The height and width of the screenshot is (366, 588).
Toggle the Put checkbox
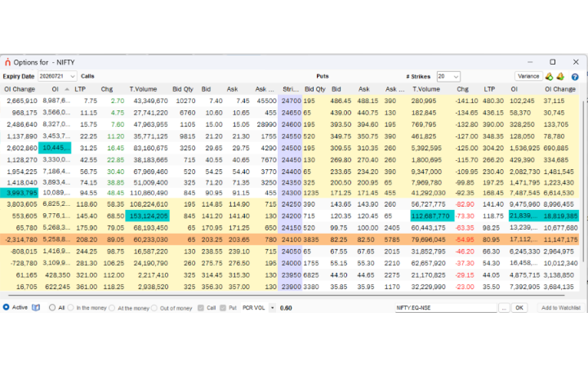coord(223,308)
